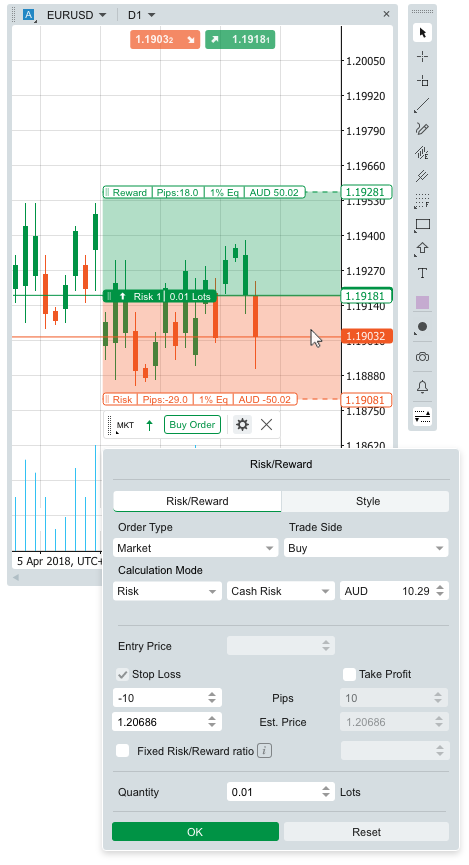
Task: Click the Stop Loss pips -10 field
Action: (x=167, y=698)
